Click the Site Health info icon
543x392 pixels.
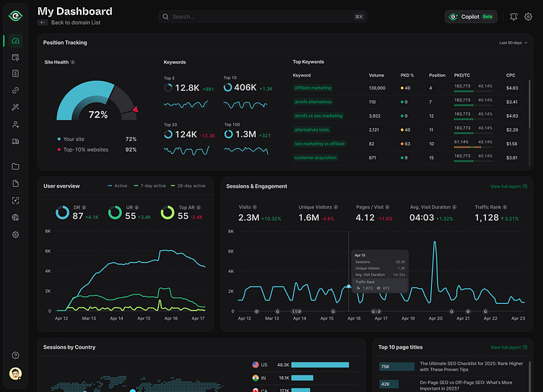pos(73,62)
